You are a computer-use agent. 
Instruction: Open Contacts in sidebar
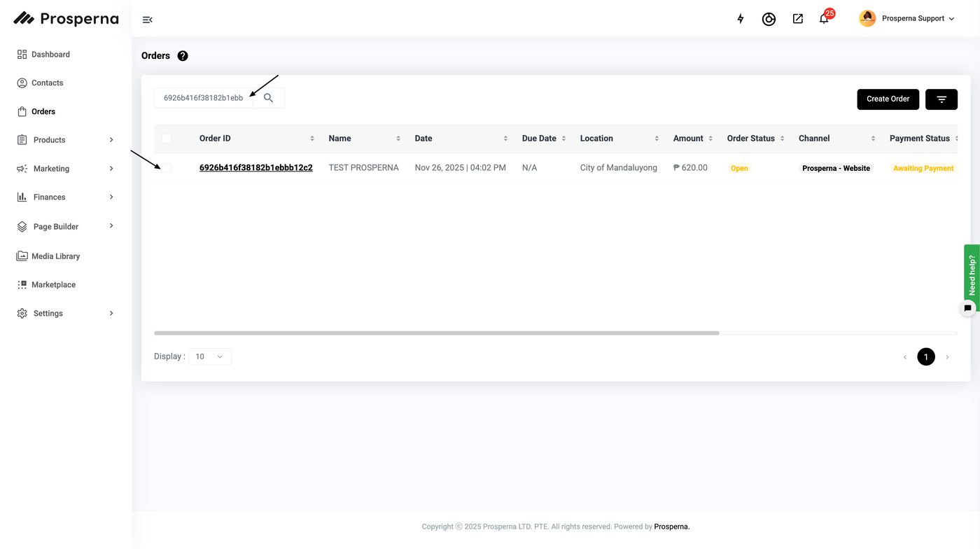40,83
